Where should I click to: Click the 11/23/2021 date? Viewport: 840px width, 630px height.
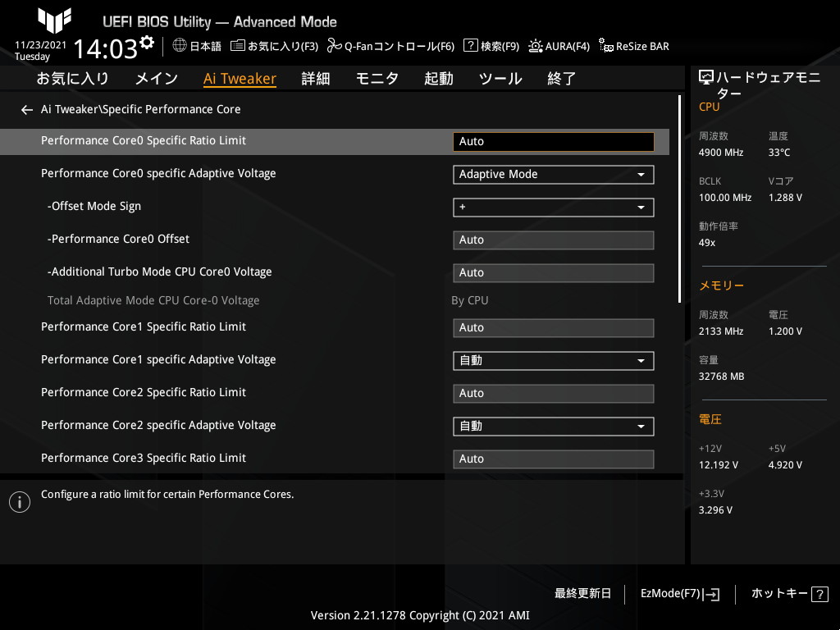41,45
